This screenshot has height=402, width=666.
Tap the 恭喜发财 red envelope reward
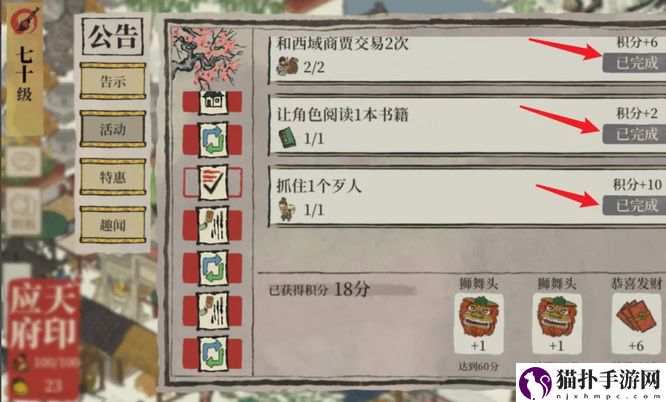(636, 323)
